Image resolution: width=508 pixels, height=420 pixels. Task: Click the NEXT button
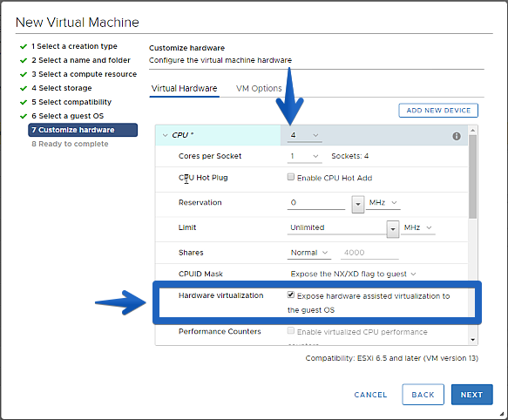471,395
